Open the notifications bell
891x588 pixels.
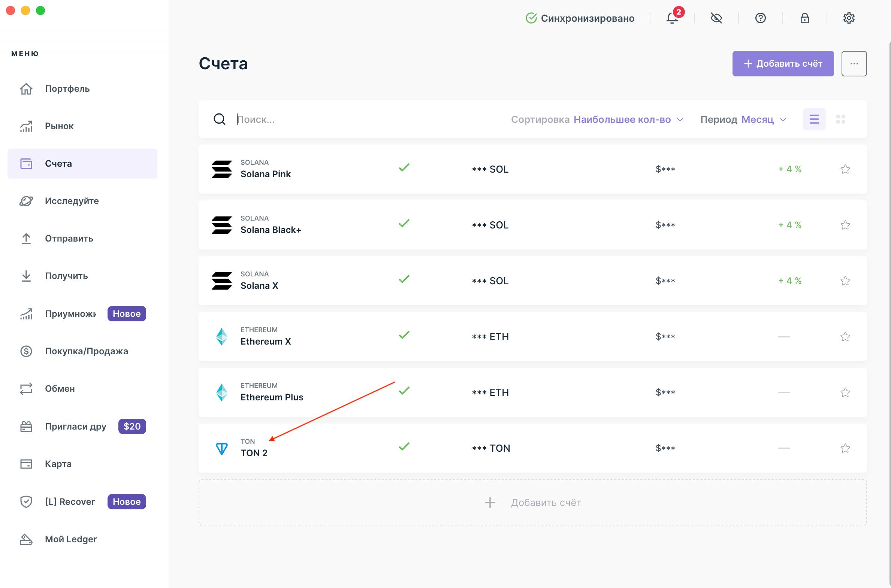point(672,18)
